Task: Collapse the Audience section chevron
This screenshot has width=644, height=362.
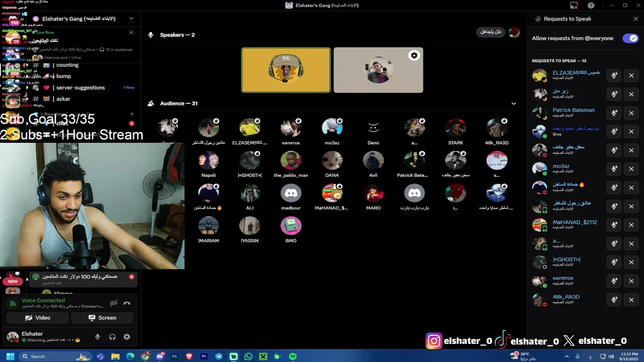Action: 513,103
